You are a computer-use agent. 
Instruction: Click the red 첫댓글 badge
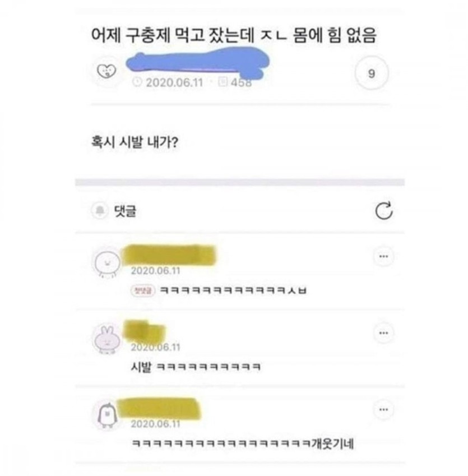pos(143,290)
